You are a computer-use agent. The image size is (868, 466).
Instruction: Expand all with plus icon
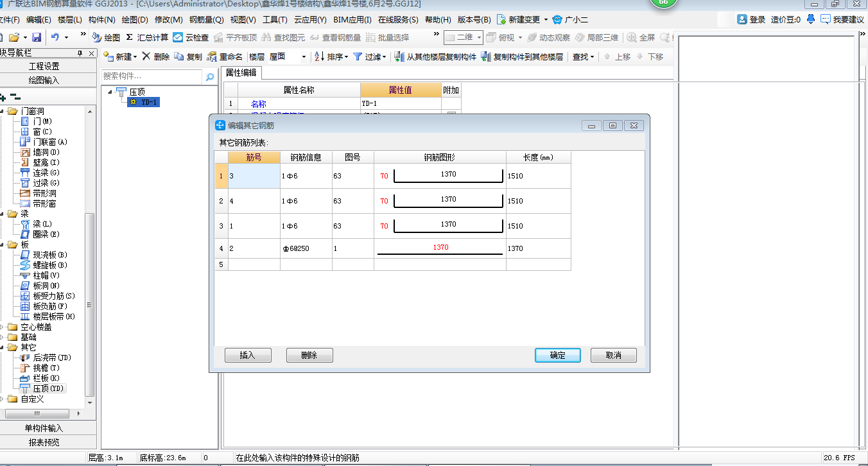(x=3, y=98)
